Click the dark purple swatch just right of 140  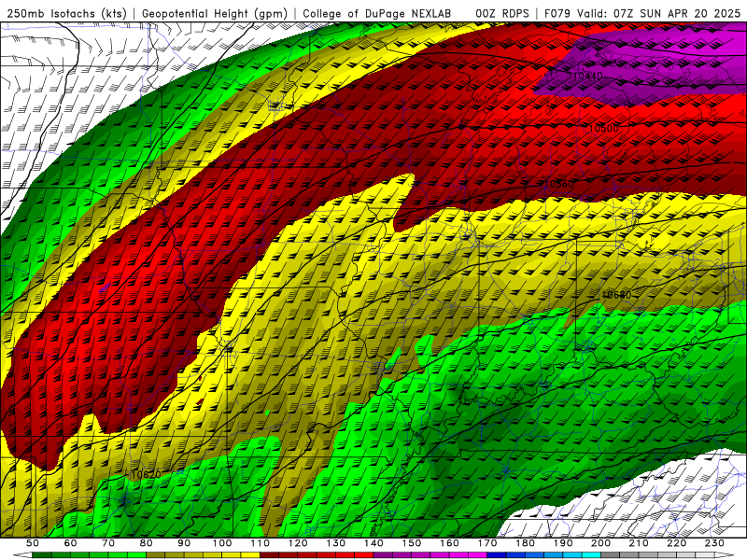coord(383,555)
